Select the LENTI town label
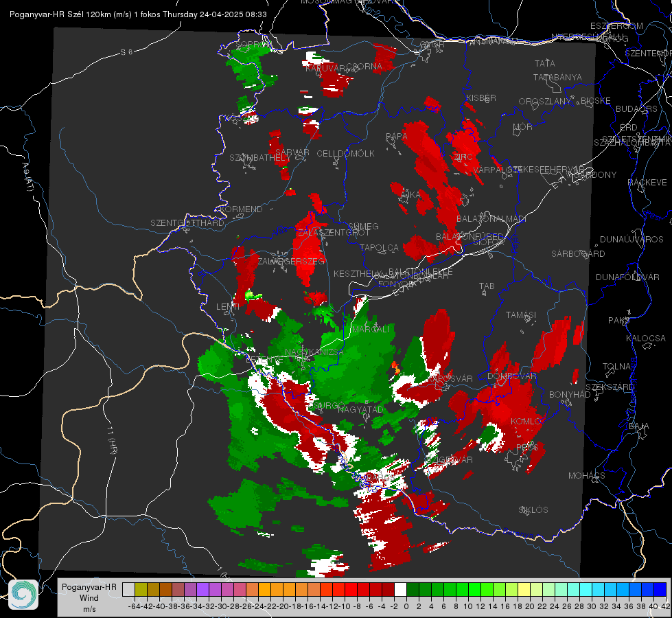The height and width of the screenshot is (618, 672). pyautogui.click(x=228, y=306)
